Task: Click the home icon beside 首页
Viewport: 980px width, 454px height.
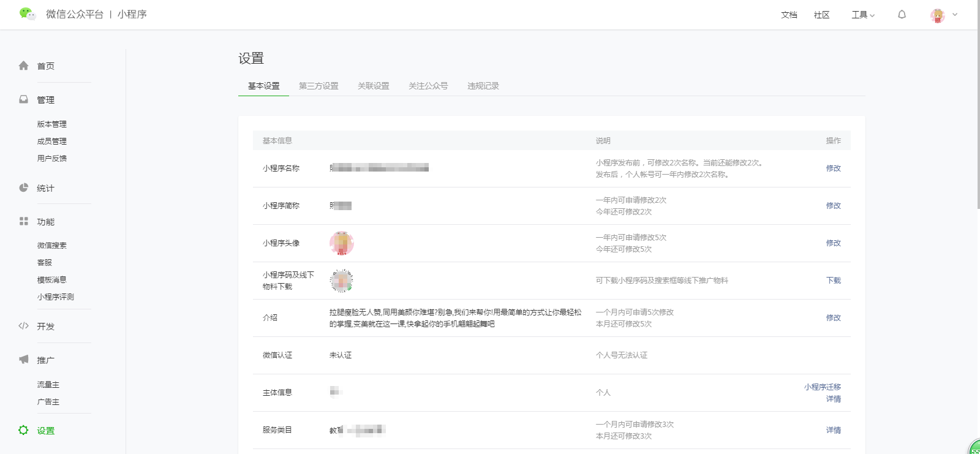Action: click(x=24, y=66)
